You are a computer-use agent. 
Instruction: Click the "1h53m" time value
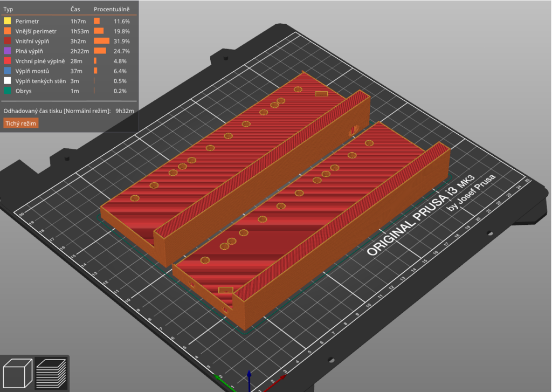(x=80, y=31)
